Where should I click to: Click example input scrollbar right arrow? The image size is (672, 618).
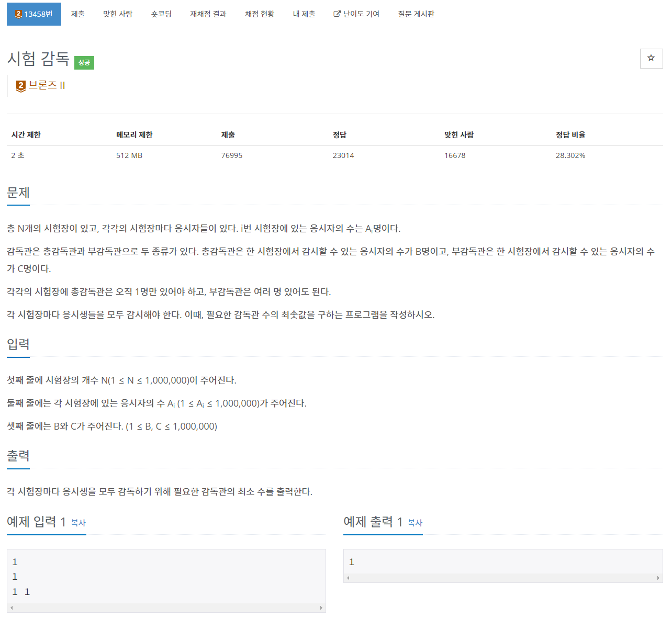[x=321, y=608]
